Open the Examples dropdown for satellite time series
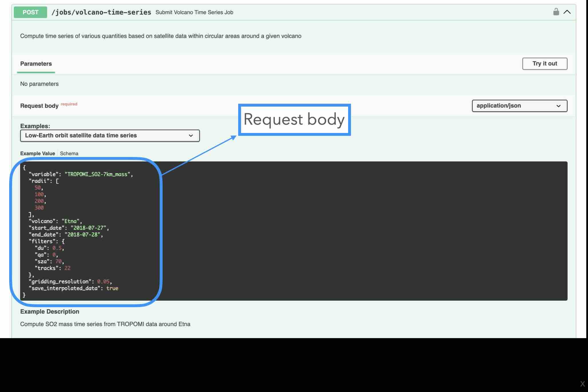 click(110, 136)
